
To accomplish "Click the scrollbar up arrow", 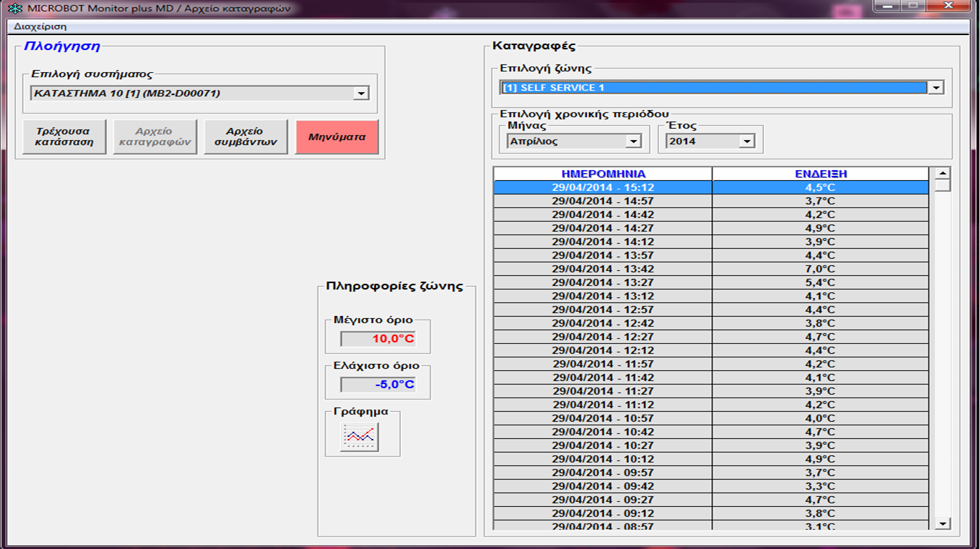I will (942, 174).
